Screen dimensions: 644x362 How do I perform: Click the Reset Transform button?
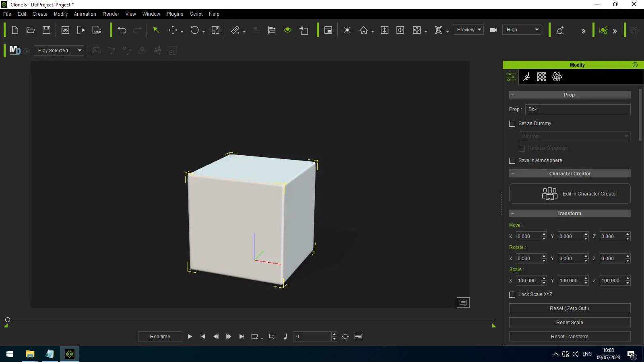coord(570,337)
